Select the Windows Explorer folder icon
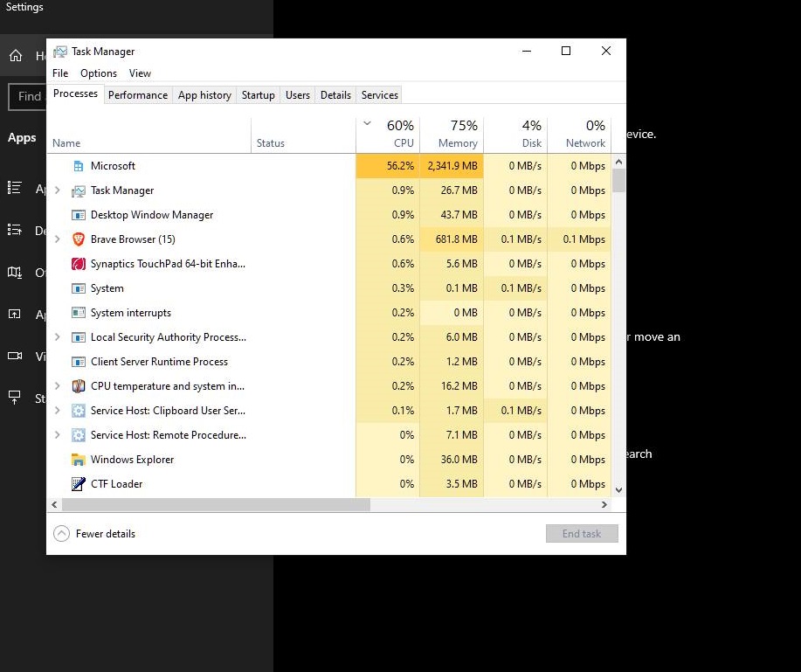Screen dimensions: 801x672 tap(78, 459)
